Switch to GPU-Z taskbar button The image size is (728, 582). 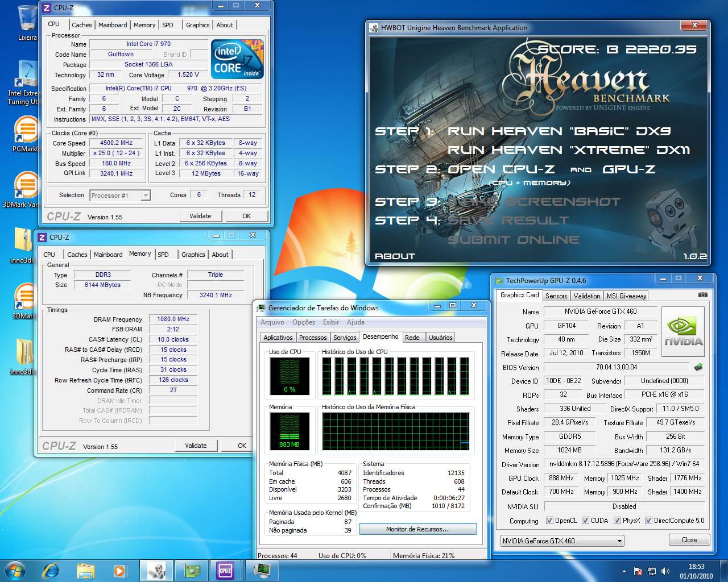pos(191,569)
